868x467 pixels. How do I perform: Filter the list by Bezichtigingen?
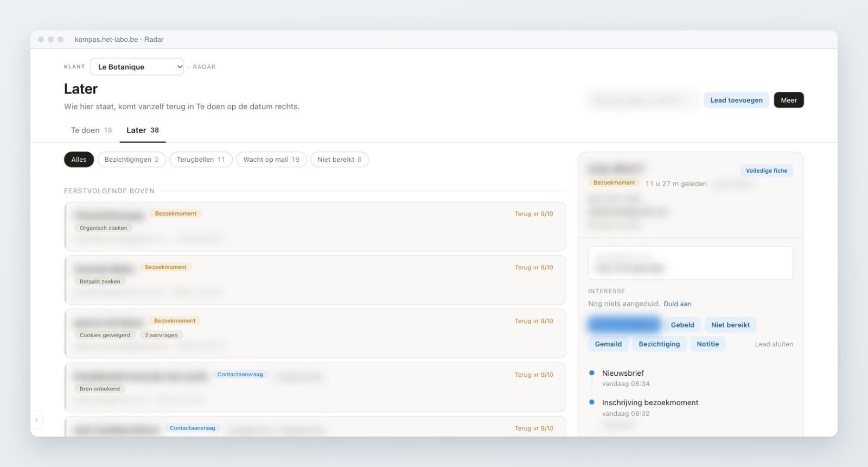pos(131,160)
